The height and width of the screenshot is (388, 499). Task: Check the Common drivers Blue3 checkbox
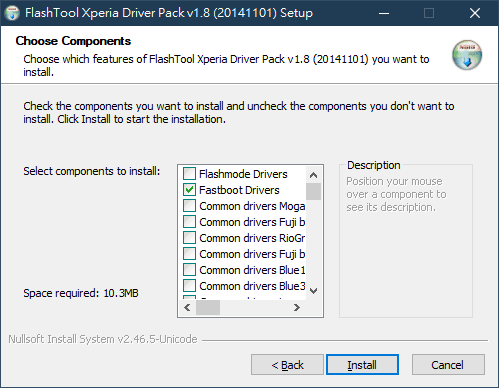189,286
